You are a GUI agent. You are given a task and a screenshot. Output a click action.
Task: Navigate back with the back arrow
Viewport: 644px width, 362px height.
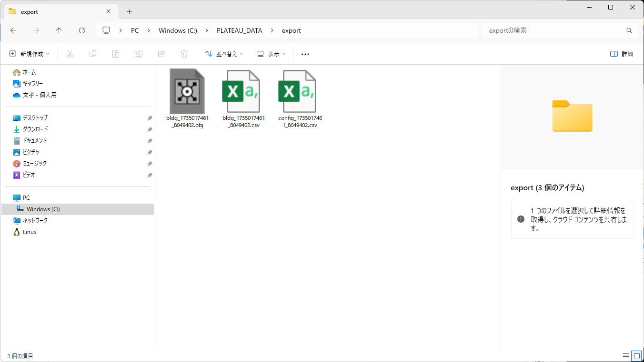(13, 30)
